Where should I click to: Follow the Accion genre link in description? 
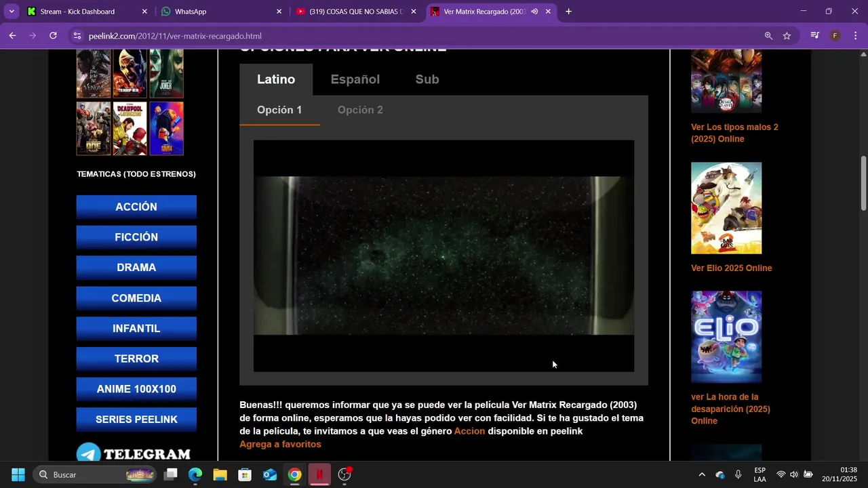pyautogui.click(x=469, y=431)
